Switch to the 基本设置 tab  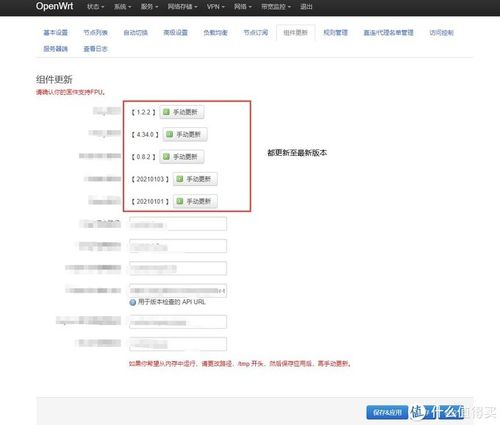56,33
